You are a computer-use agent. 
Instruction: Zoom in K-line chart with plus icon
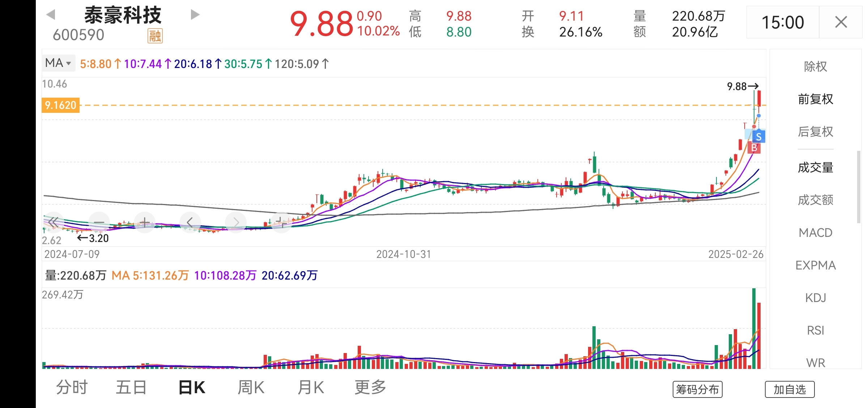click(144, 222)
